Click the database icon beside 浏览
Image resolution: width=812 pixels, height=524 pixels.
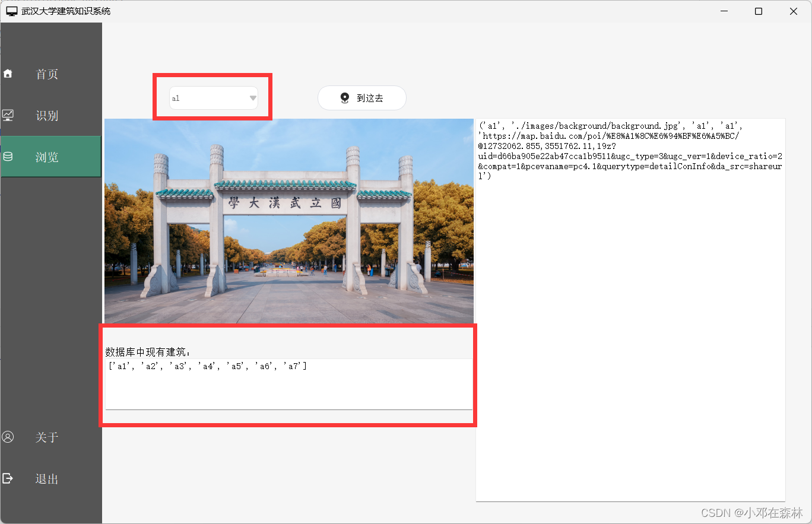pyautogui.click(x=8, y=157)
